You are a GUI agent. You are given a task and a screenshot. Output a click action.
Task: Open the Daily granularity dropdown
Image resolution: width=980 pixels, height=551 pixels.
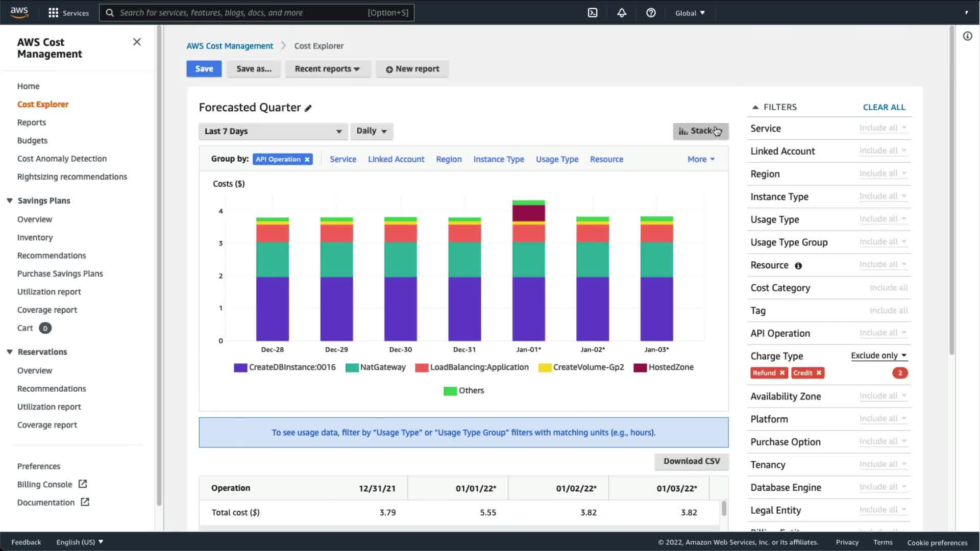tap(371, 131)
